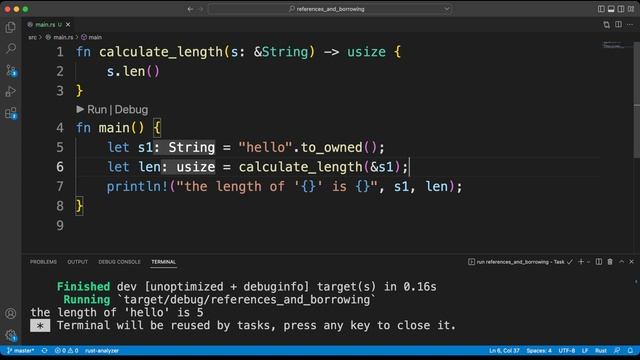
Task: Go back with the navigation arrow
Action: pos(190,9)
